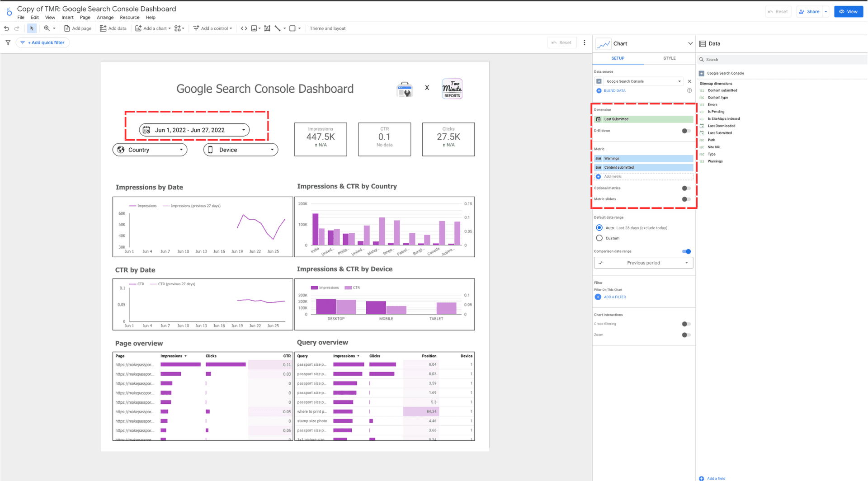This screenshot has height=481, width=868.
Task: Click the View button
Action: coord(848,12)
